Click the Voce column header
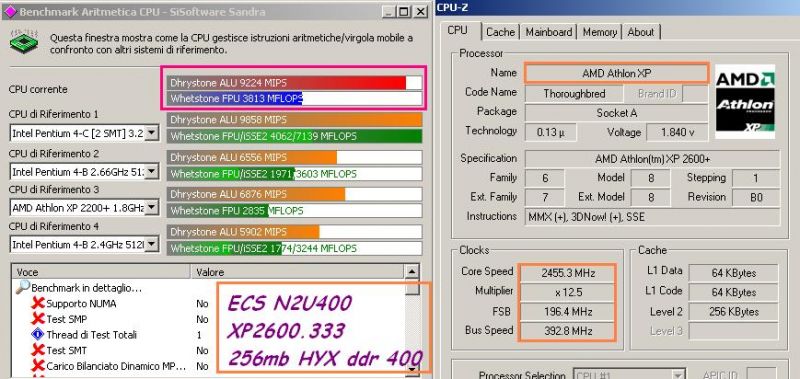The height and width of the screenshot is (379, 800). [101, 272]
